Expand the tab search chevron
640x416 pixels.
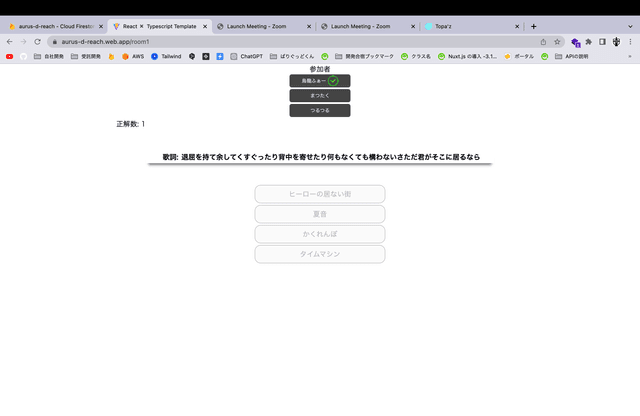[628, 26]
